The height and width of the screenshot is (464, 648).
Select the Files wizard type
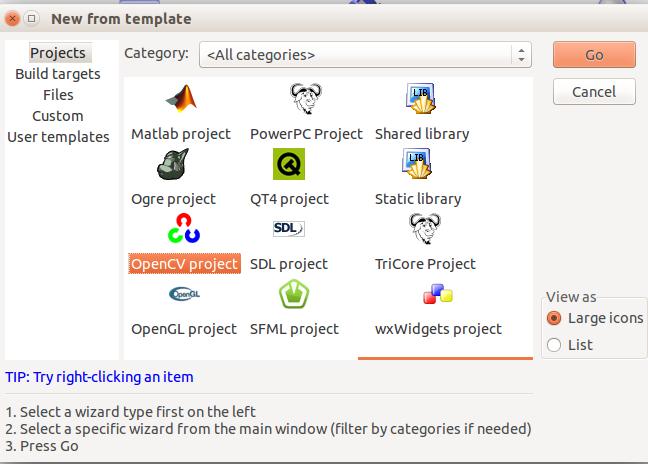tap(58, 95)
